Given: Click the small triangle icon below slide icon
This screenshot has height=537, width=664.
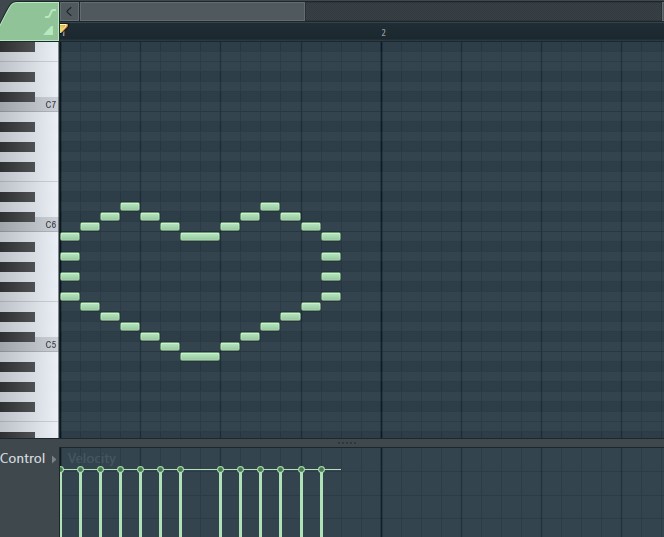Looking at the screenshot, I should pyautogui.click(x=47, y=31).
